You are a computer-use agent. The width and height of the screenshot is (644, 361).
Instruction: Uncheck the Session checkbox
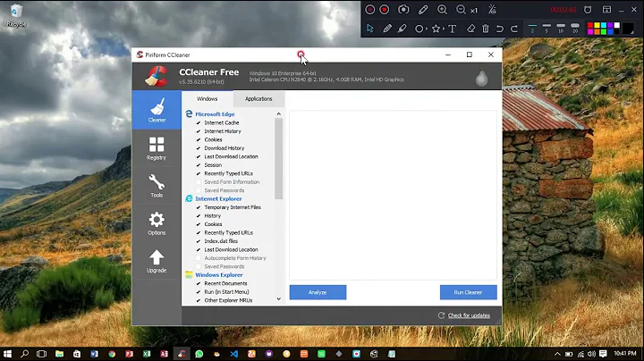(199, 165)
